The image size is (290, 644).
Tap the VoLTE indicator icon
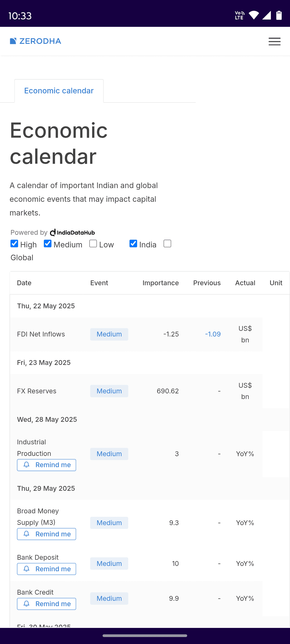(240, 15)
